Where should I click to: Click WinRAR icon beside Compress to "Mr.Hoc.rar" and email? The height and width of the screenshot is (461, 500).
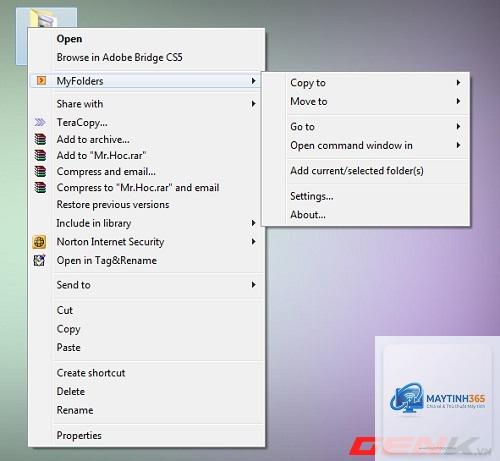point(40,187)
